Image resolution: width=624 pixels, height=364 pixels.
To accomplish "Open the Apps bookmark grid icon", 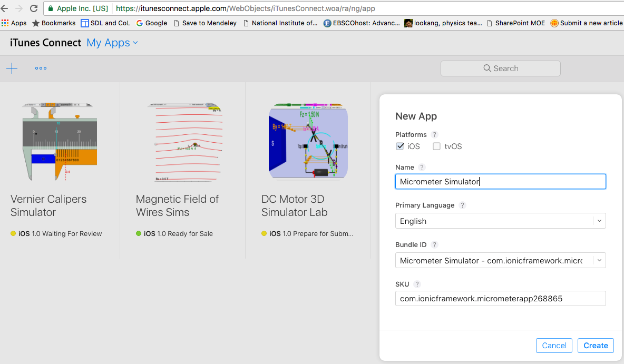I will coord(5,23).
